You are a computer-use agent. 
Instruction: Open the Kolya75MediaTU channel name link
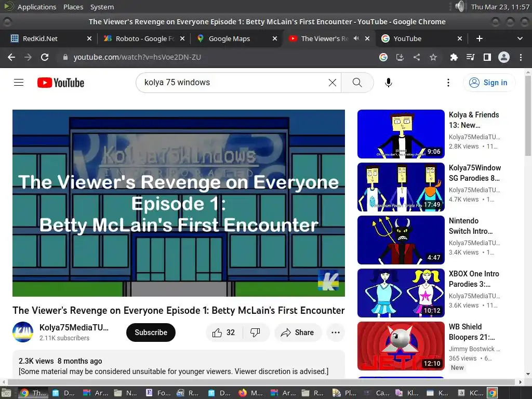coord(74,327)
